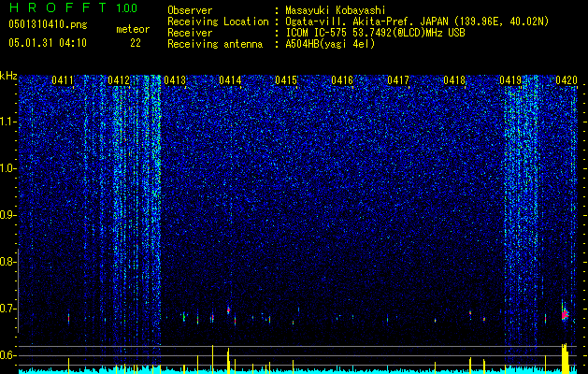Click observer name Masayuki Kobayashi
The width and height of the screenshot is (588, 374).
[336, 10]
